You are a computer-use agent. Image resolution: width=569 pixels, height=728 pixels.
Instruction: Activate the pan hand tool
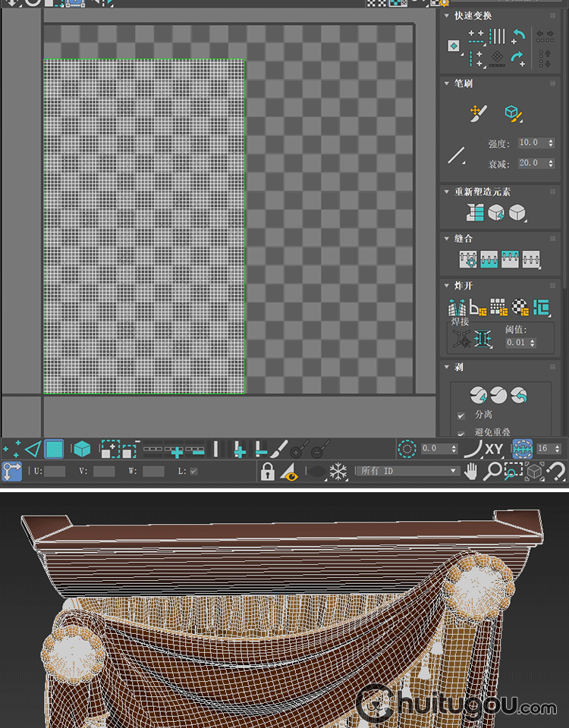pyautogui.click(x=471, y=472)
